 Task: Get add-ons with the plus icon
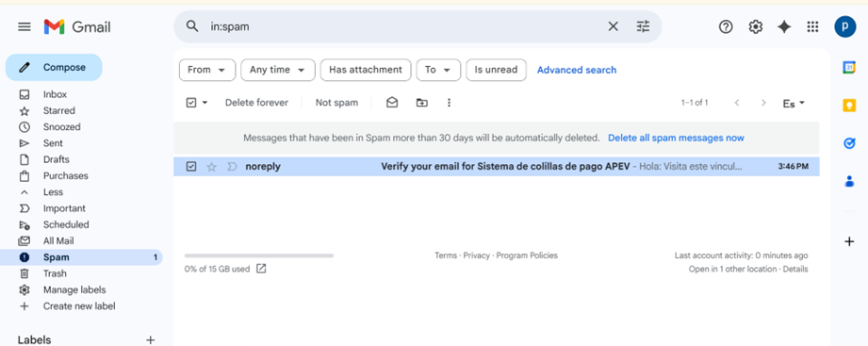pyautogui.click(x=849, y=241)
